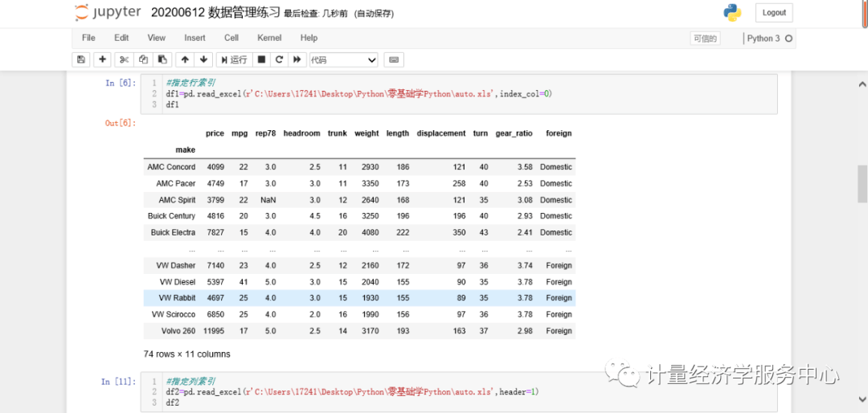Click the trunk column header
The image size is (868, 413).
tap(337, 133)
